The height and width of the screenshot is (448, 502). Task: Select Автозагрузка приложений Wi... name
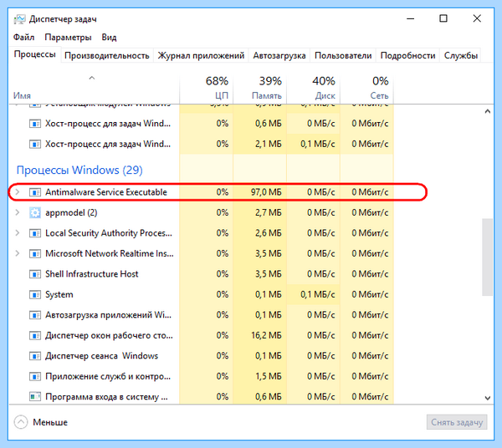[108, 315]
